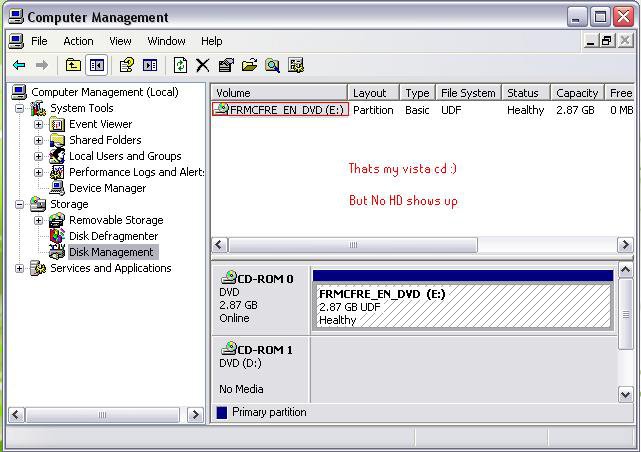This screenshot has height=452, width=641.
Task: Sort by the Volume column header
Action: click(x=279, y=93)
